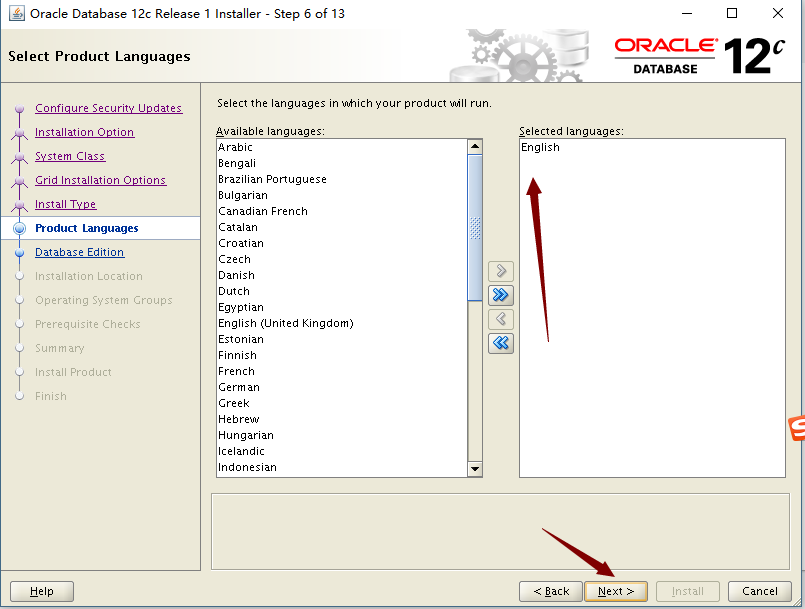Choose Finnish in the list
This screenshot has height=609, width=805.
(342, 355)
